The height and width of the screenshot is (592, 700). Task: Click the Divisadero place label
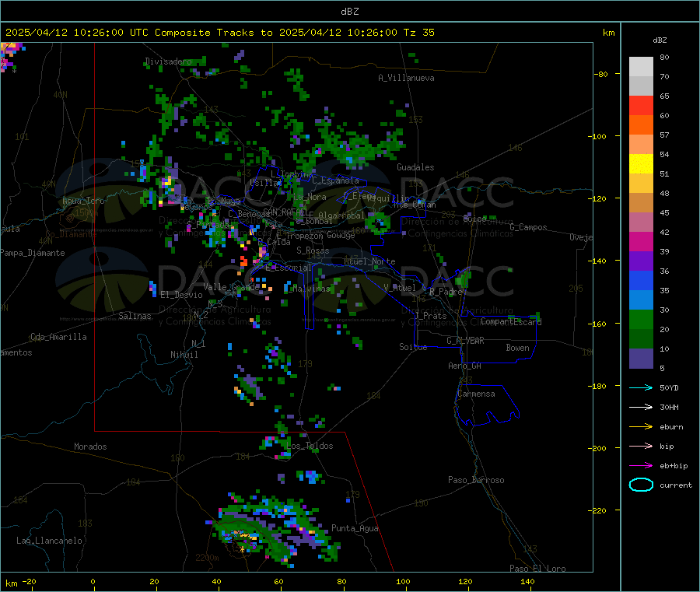click(168, 61)
